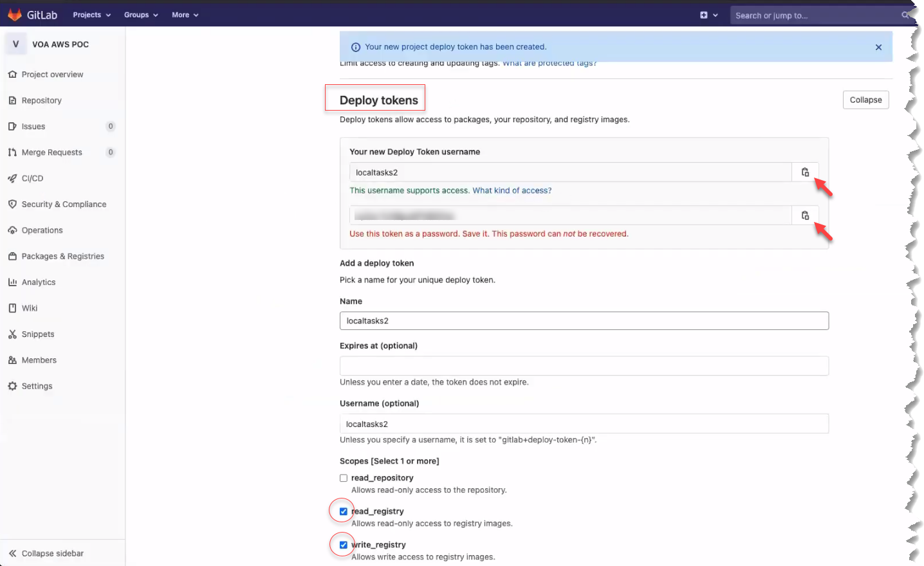Copy the deploy token password
Viewport: 924px width, 566px height.
[804, 215]
